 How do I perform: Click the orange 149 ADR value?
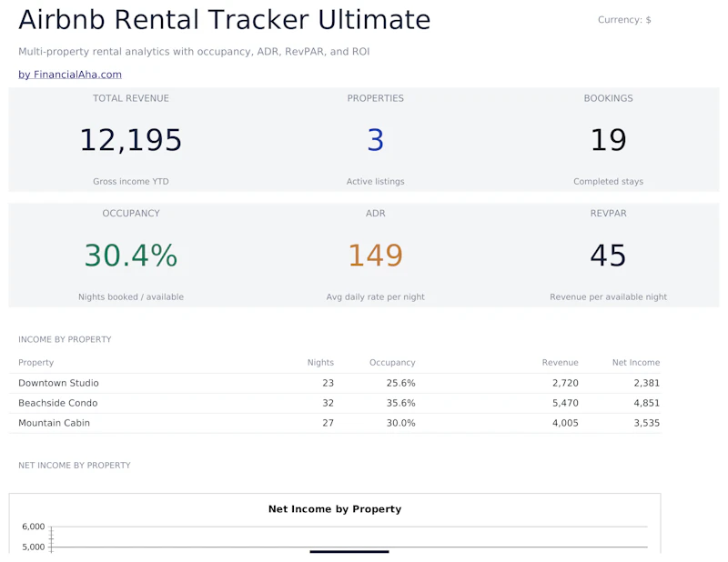[x=376, y=256]
